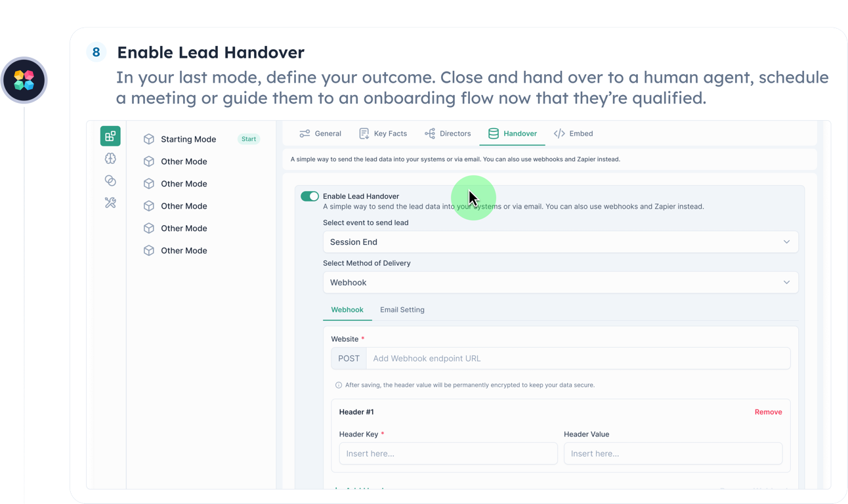Screen dimensions: 848x504
Task: Focus the Header Key input field
Action: [x=448, y=453]
